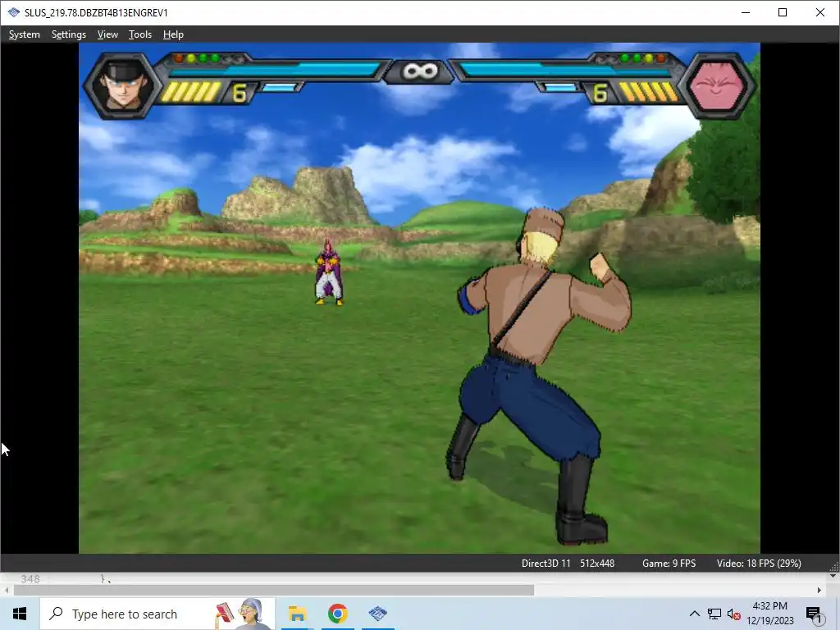The width and height of the screenshot is (840, 630).
Task: Click the emulator icon in the title bar
Action: point(13,12)
